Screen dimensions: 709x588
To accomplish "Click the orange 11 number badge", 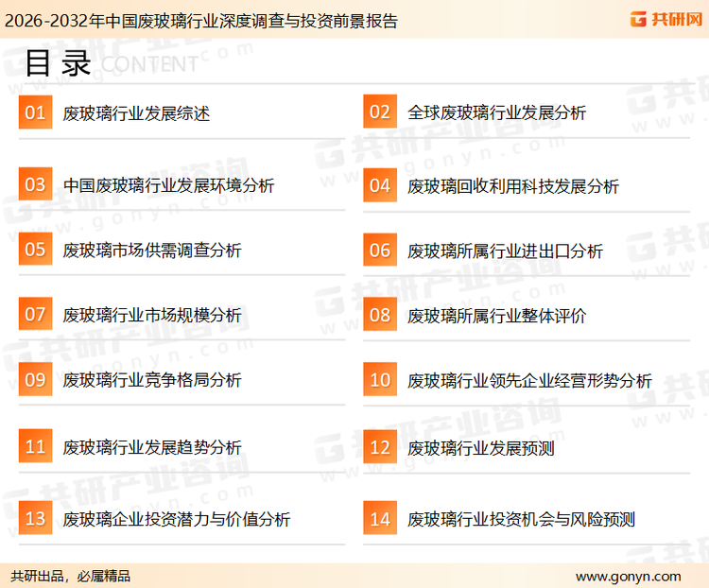I will [x=35, y=446].
